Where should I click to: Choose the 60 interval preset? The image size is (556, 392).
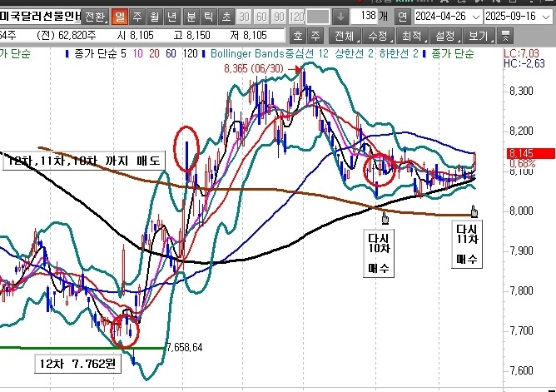[261, 17]
